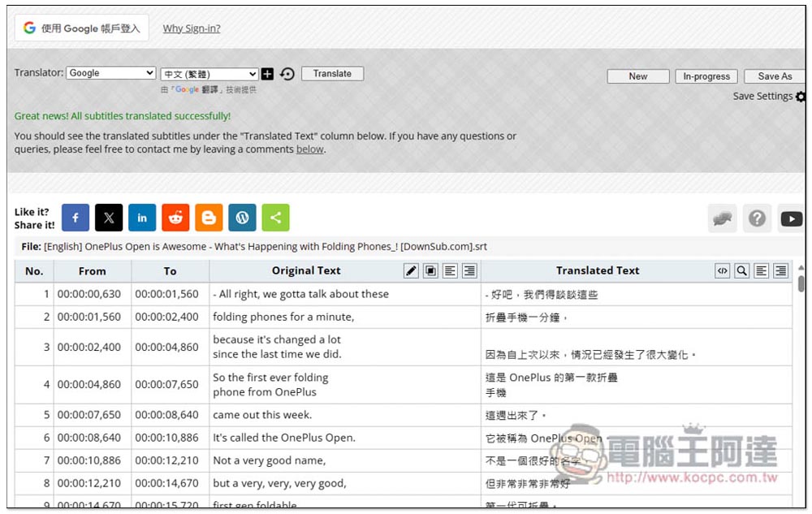Click the Translated Text column header label
812x514 pixels.
point(598,270)
